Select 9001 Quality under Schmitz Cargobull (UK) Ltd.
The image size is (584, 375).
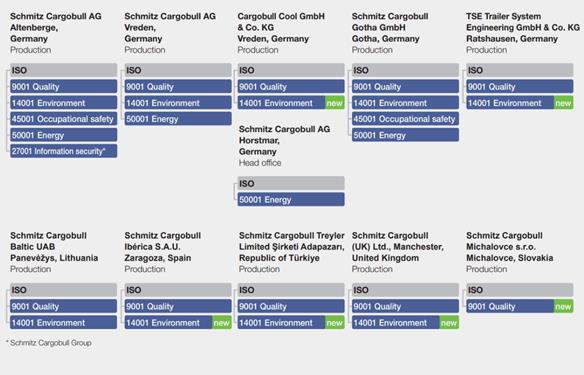click(405, 306)
